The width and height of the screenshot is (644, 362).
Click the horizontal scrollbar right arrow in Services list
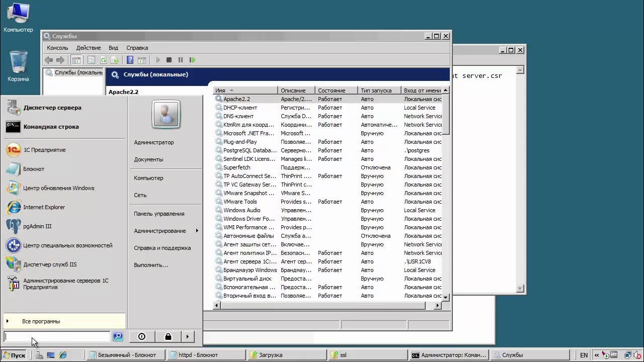click(438, 305)
